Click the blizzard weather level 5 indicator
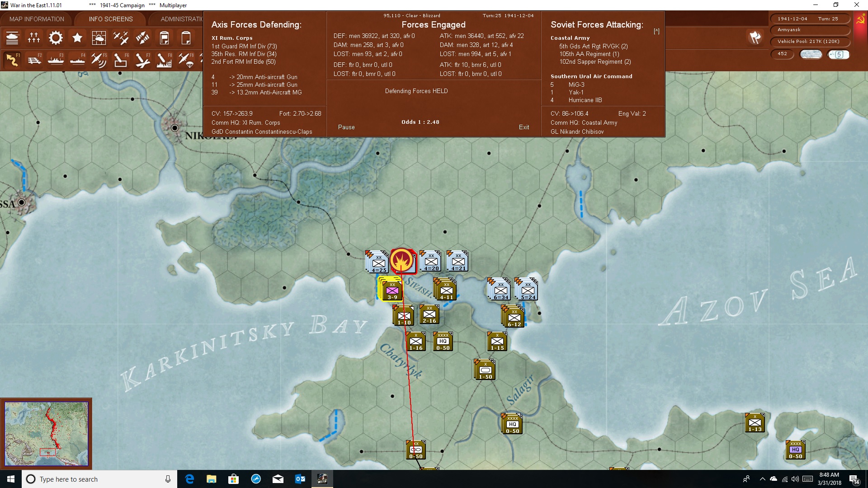This screenshot has width=868, height=488. [x=839, y=54]
